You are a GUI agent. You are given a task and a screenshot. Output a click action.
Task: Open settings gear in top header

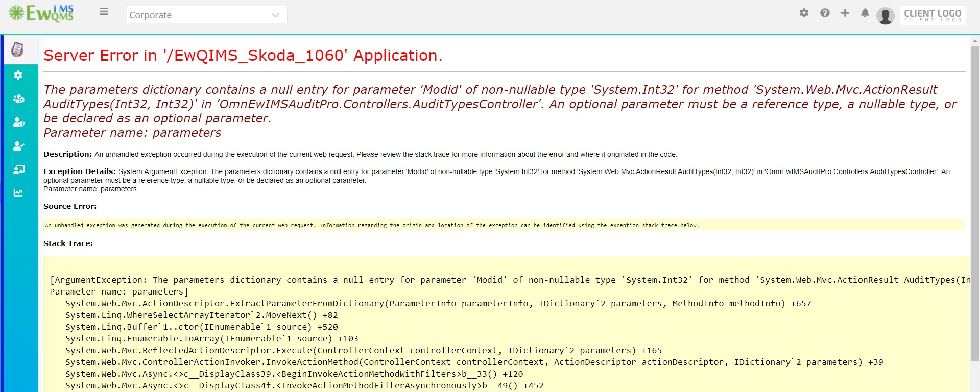click(x=804, y=13)
